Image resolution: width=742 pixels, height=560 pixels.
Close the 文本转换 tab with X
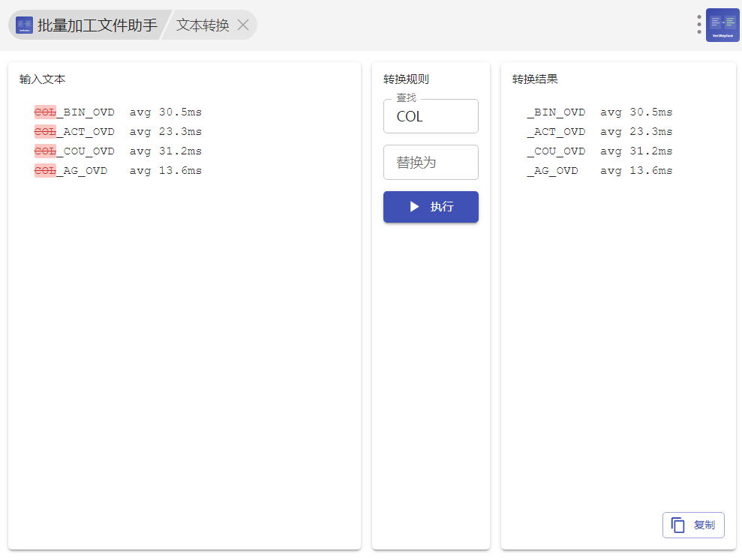click(243, 25)
